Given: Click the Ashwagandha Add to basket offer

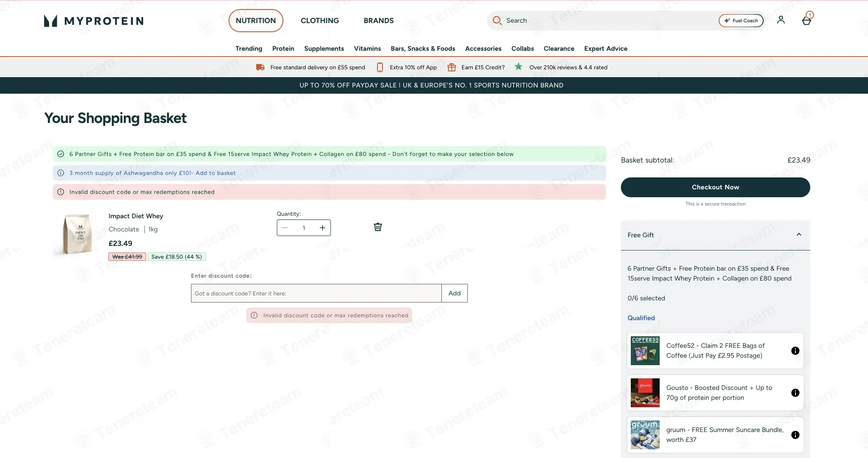Looking at the screenshot, I should [x=153, y=173].
